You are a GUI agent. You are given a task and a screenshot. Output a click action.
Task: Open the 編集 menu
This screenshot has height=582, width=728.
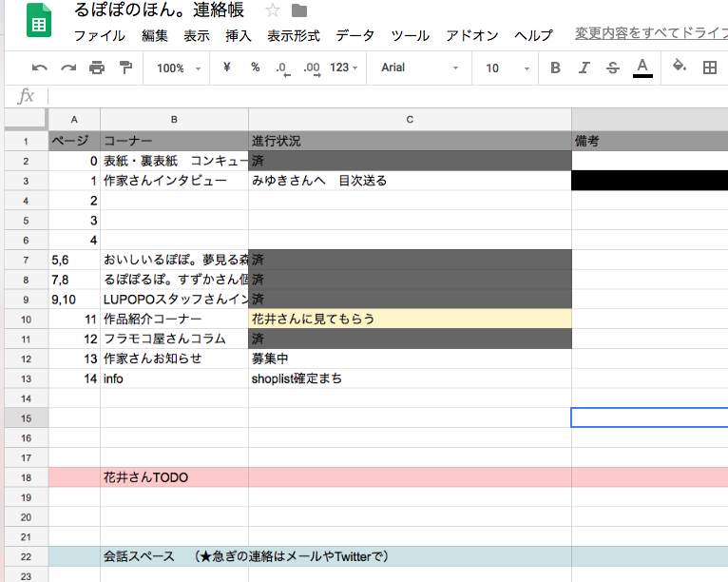[x=155, y=35]
